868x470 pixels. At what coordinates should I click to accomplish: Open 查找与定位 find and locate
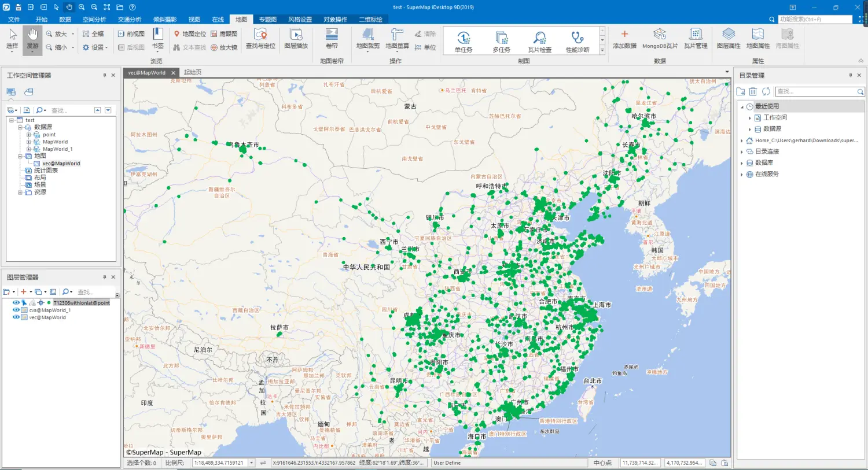tap(260, 39)
